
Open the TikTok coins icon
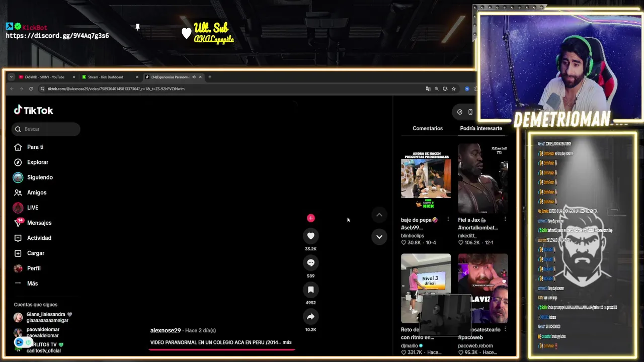tap(459, 112)
